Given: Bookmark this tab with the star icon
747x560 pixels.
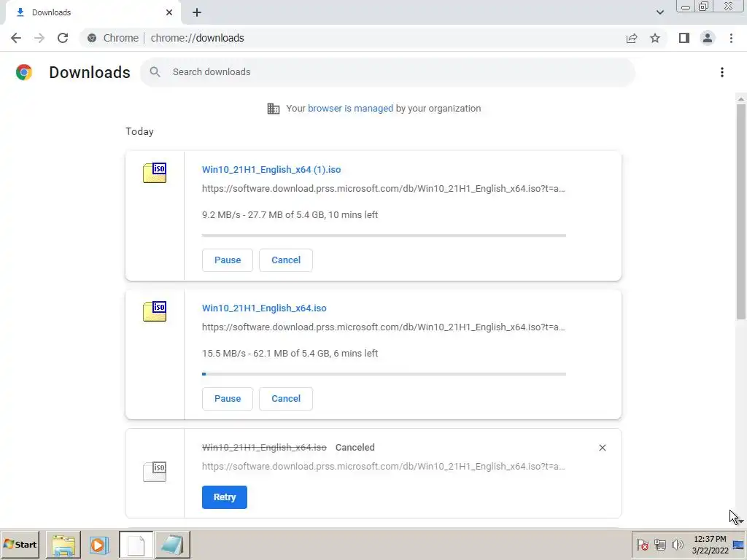Looking at the screenshot, I should [655, 38].
